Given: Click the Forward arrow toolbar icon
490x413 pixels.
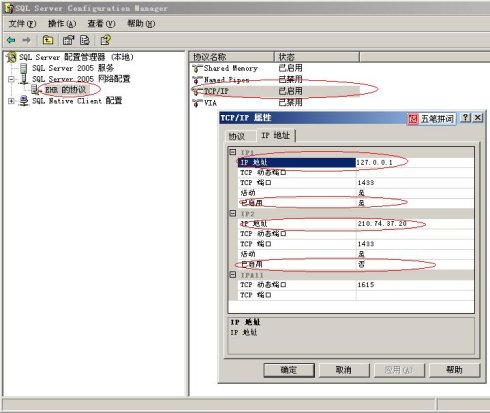Looking at the screenshot, I should 26,40.
